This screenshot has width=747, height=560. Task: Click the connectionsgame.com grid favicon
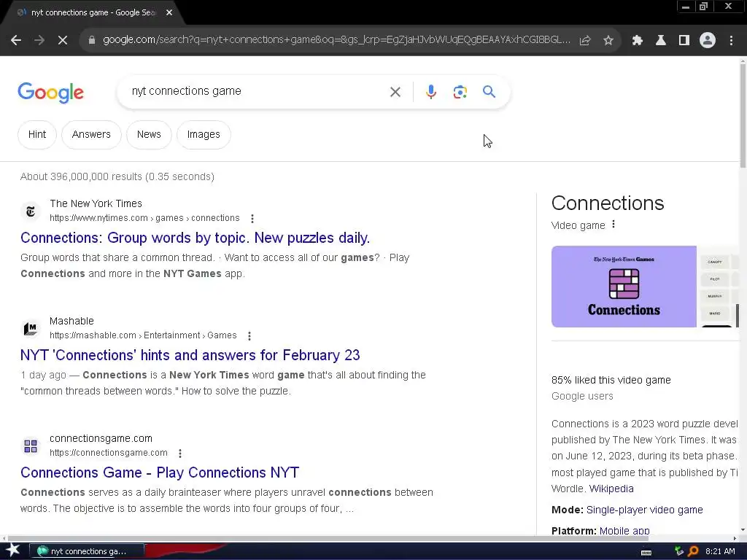pyautogui.click(x=31, y=446)
